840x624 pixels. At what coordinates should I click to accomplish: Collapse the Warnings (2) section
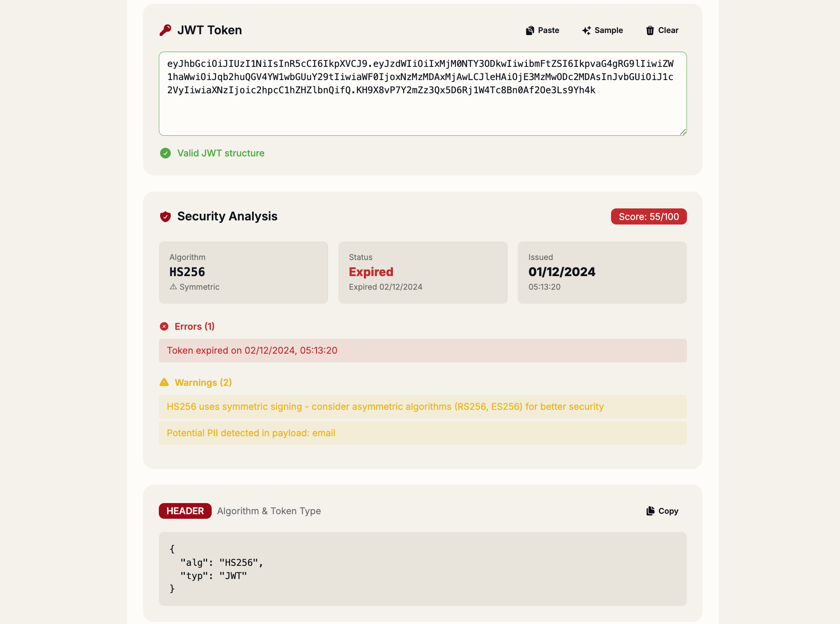coord(204,382)
